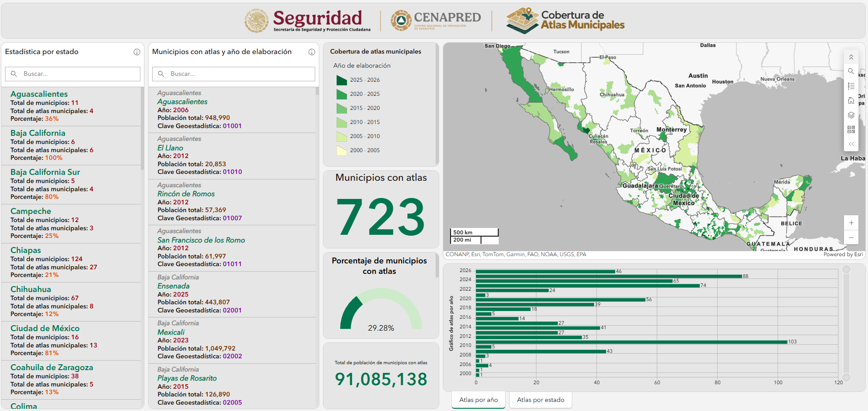Select Baja California Sur state entry
The height and width of the screenshot is (411, 868).
click(72, 184)
